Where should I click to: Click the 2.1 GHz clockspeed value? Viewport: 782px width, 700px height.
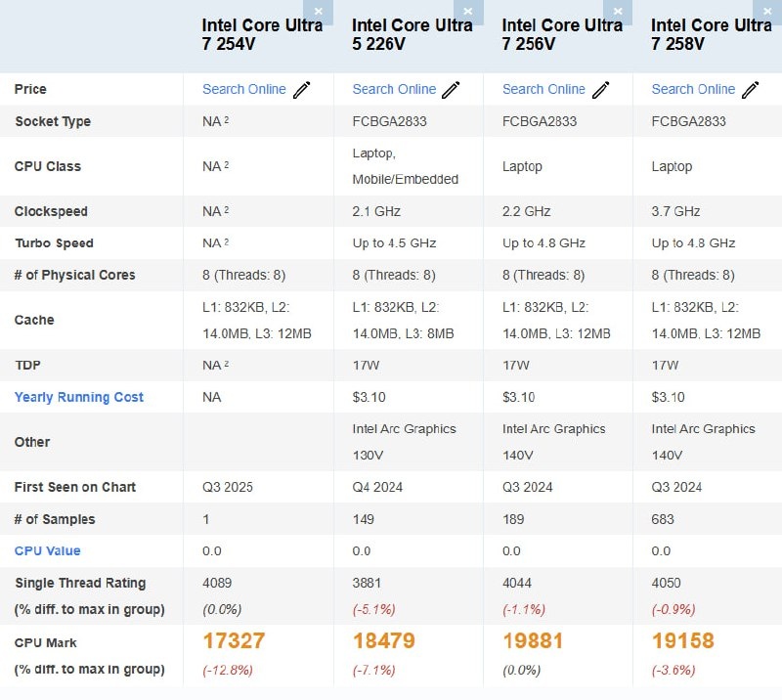(376, 211)
